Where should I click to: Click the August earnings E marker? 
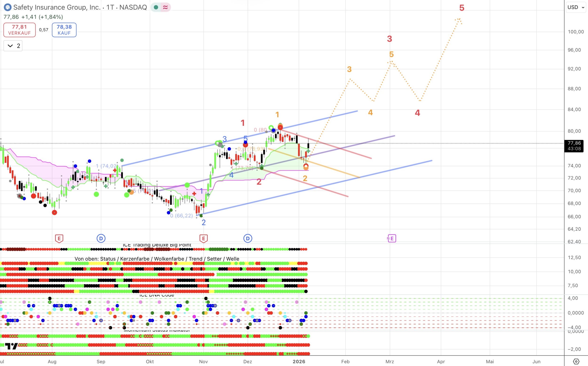(59, 238)
